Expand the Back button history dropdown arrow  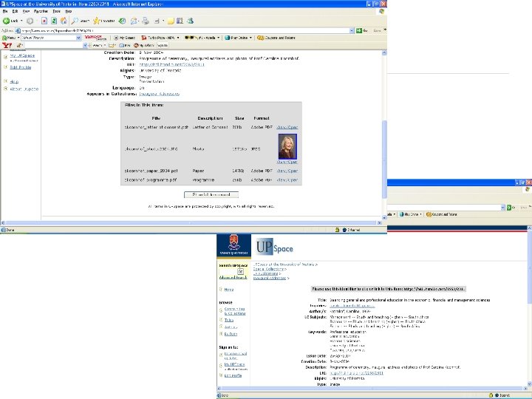[21, 21]
